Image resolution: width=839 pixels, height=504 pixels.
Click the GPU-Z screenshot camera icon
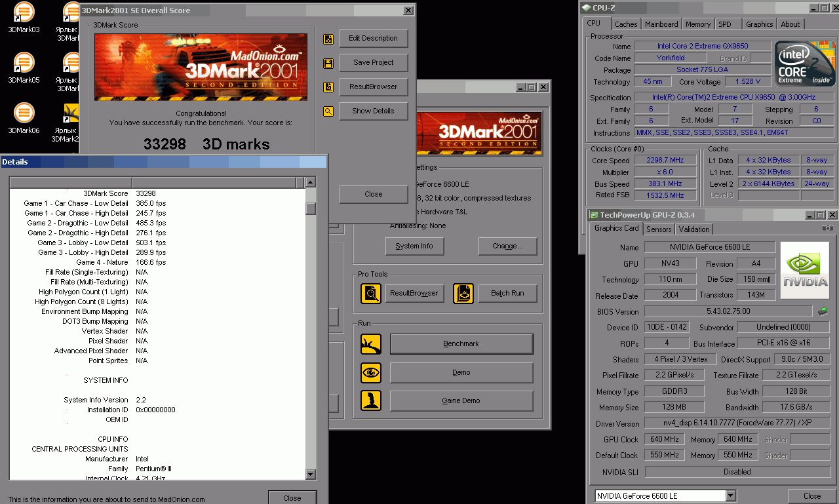point(828,227)
